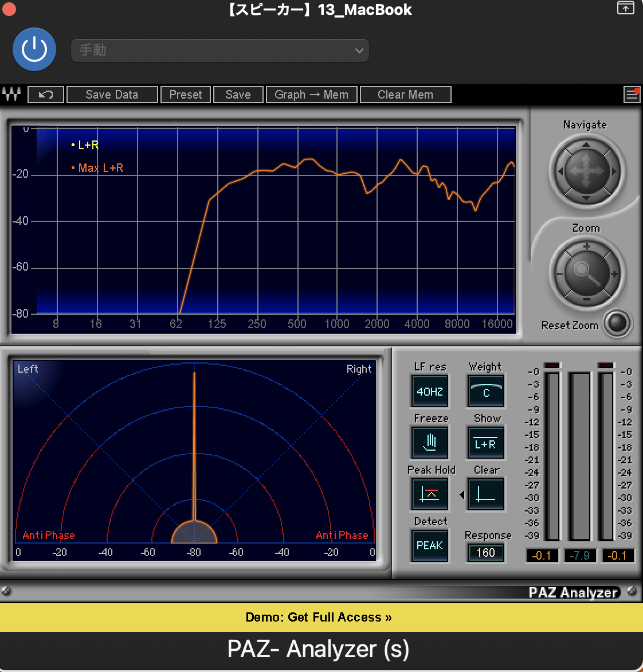Switch the Show L+R display mode

point(486,442)
